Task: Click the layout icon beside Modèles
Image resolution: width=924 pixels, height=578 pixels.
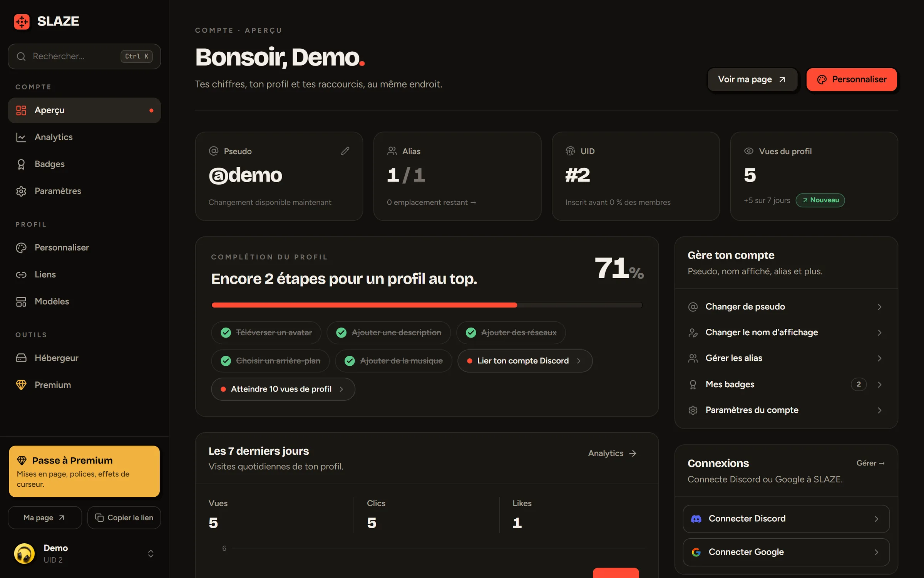Action: click(21, 302)
